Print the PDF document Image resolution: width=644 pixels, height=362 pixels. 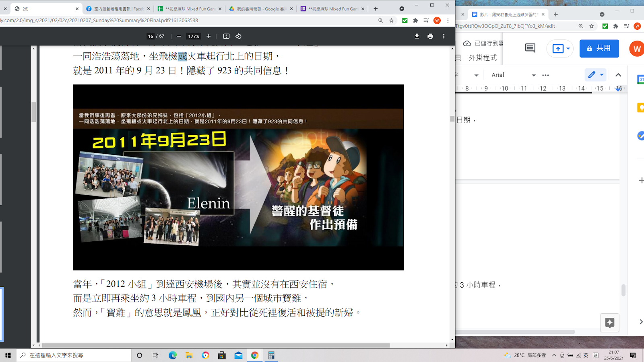click(430, 36)
